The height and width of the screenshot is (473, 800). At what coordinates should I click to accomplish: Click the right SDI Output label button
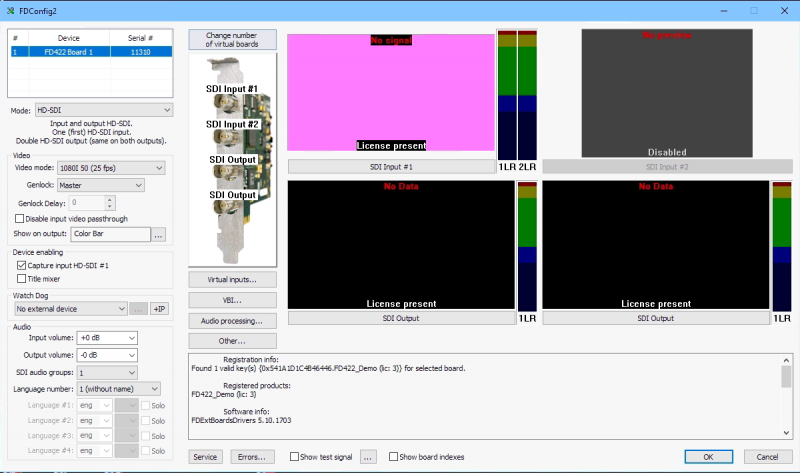pos(656,318)
